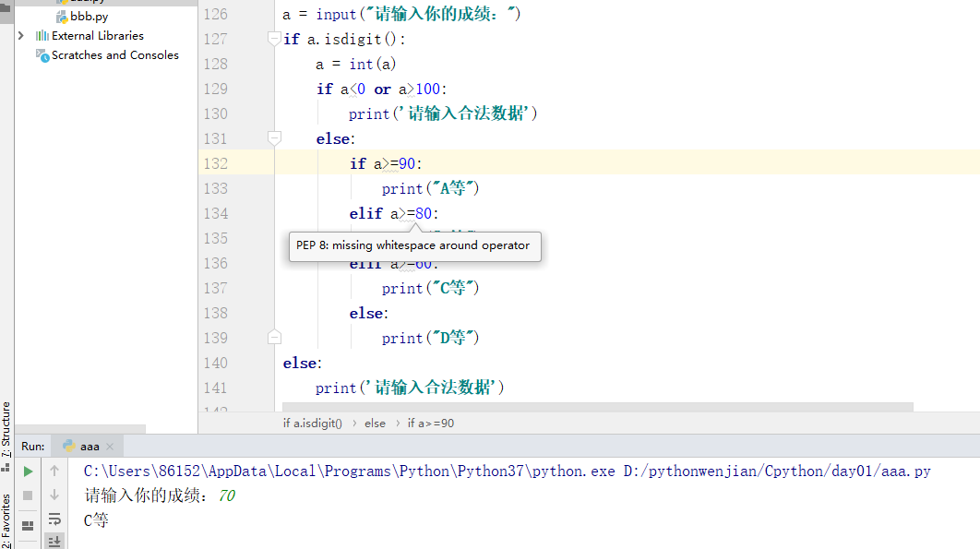Click line number 132 in gutter

coord(216,164)
